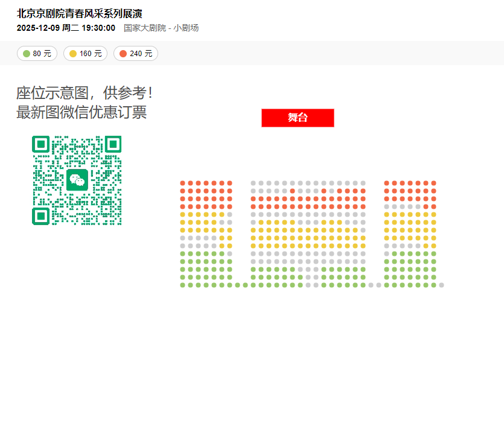504x426 pixels.
Task: Pick the top-left red seat of left block
Action: click(182, 183)
